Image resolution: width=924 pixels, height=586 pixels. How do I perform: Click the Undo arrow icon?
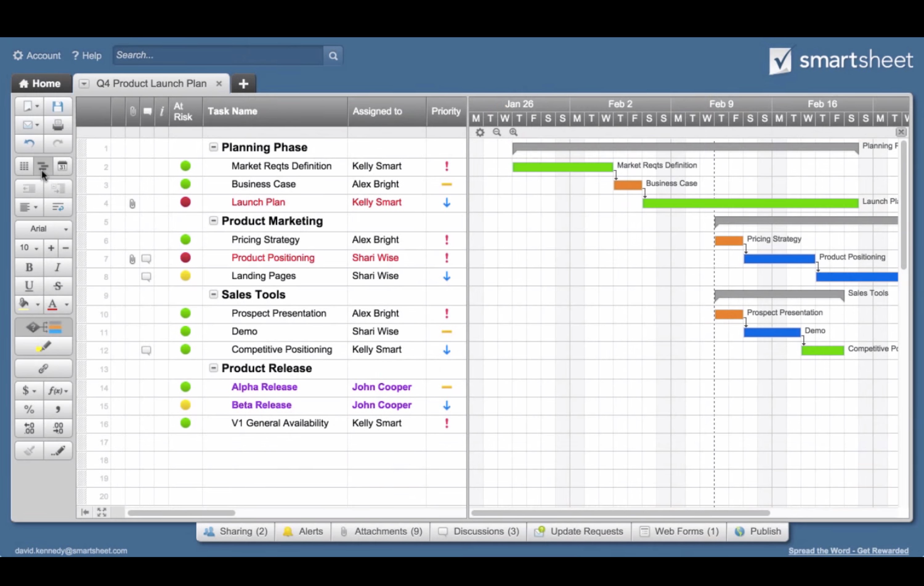click(29, 144)
